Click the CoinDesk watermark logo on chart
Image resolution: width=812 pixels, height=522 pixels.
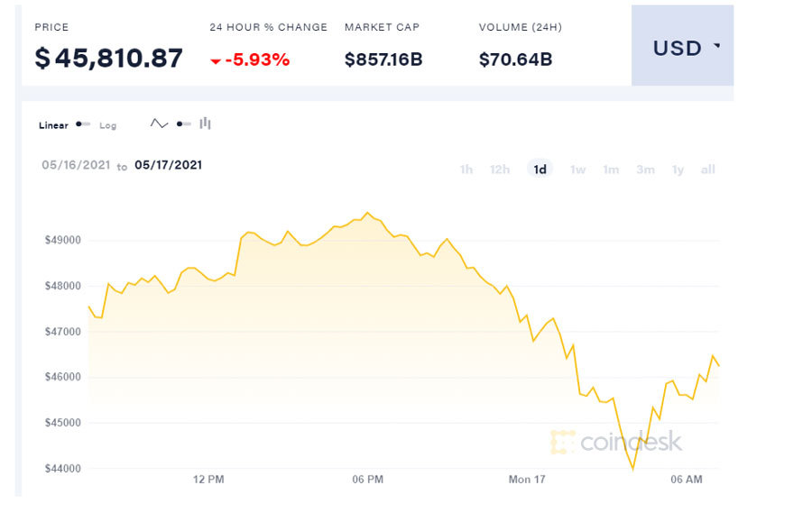point(615,442)
